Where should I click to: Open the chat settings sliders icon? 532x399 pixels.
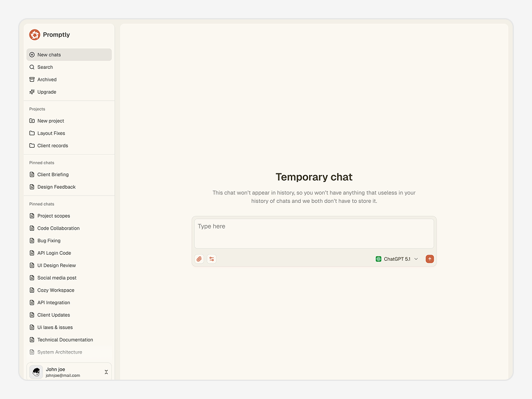pos(211,259)
